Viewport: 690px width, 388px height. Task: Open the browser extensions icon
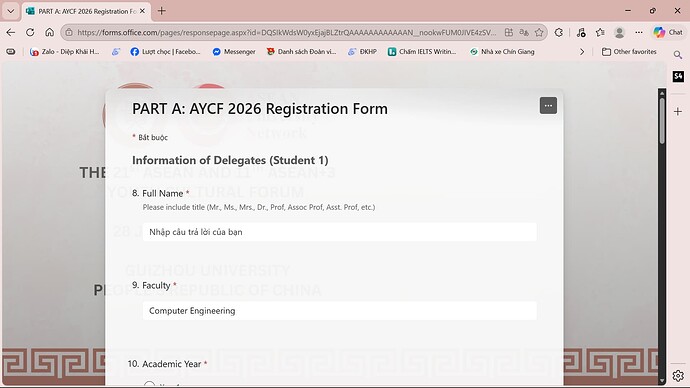click(x=559, y=32)
